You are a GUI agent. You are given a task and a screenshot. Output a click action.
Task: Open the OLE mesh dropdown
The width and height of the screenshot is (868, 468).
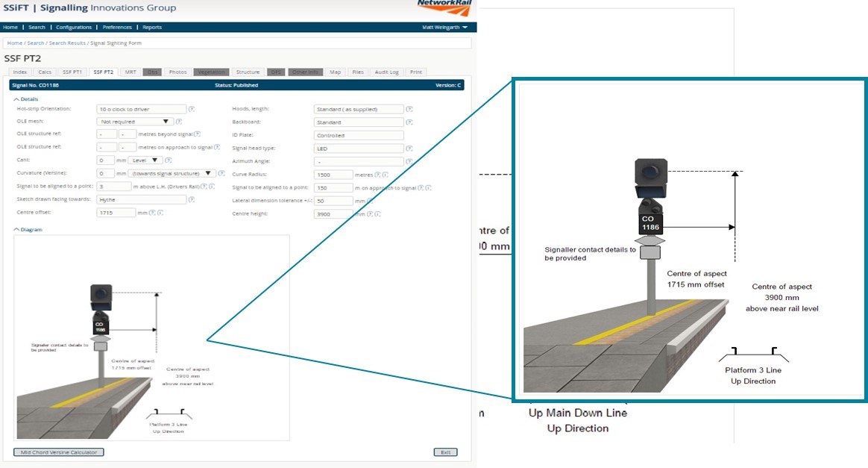pyautogui.click(x=134, y=122)
